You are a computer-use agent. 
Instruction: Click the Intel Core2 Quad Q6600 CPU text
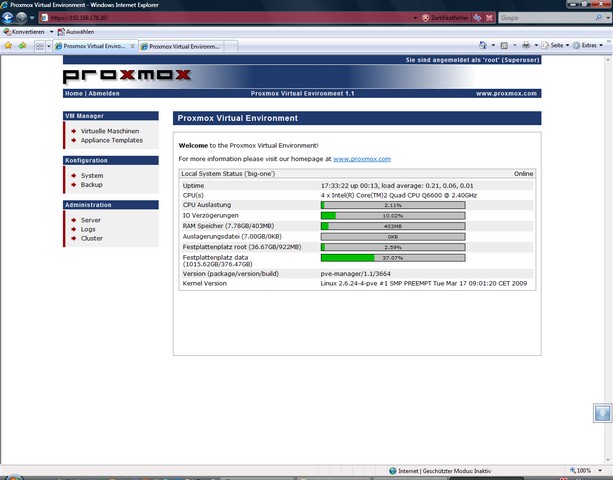[398, 195]
